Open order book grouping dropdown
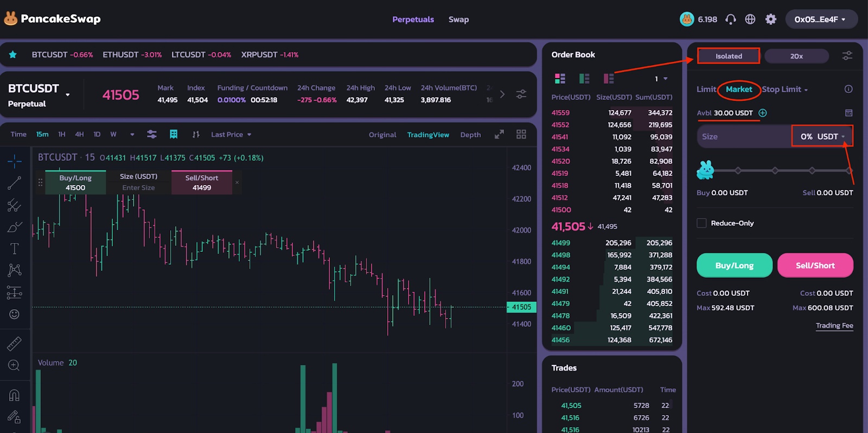The width and height of the screenshot is (868, 433). (661, 79)
